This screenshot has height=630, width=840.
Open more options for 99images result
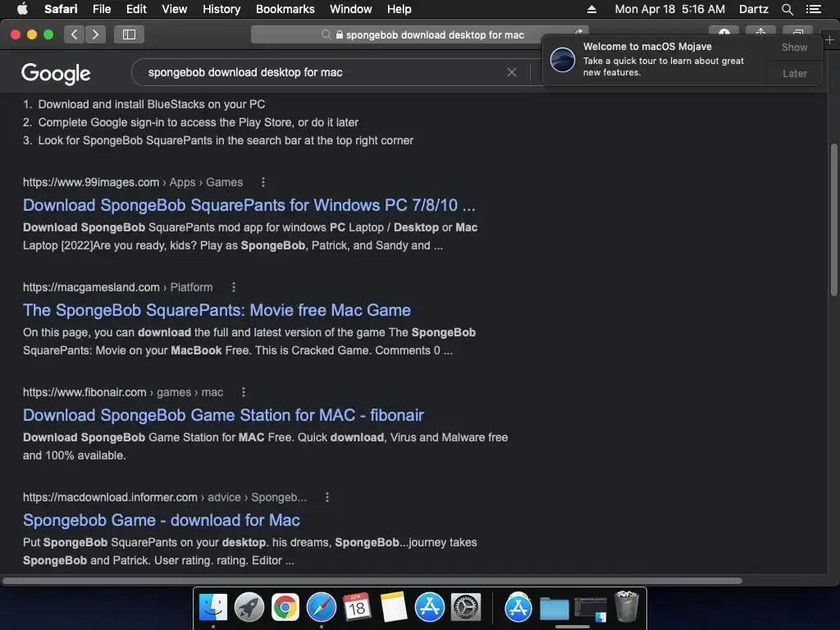click(263, 182)
